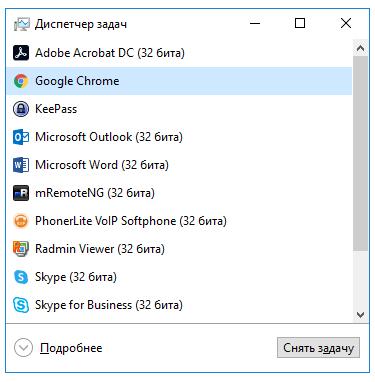End task with Снять задачу button
Image resolution: width=375 pixels, height=382 pixels.
click(x=318, y=348)
